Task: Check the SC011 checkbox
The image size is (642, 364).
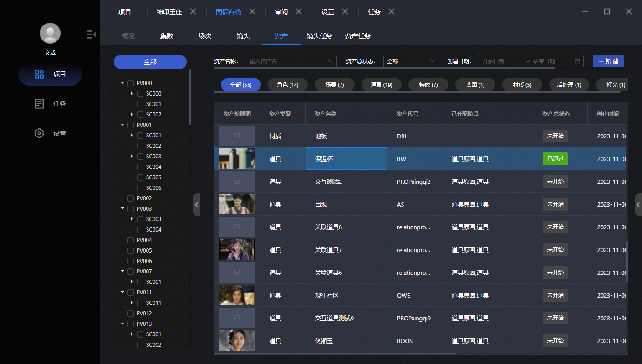Action: [x=140, y=303]
